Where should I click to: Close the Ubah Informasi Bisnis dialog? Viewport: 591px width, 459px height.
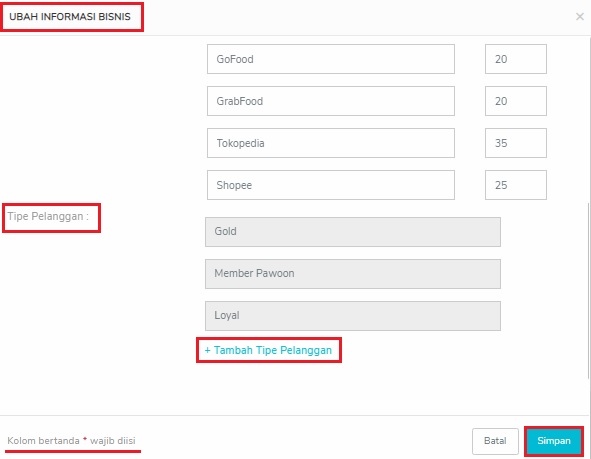580,17
